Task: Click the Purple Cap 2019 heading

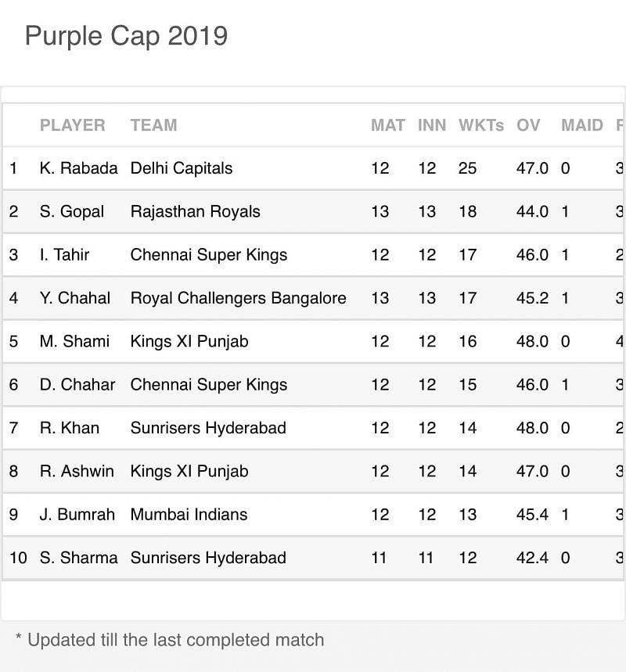Action: point(126,35)
